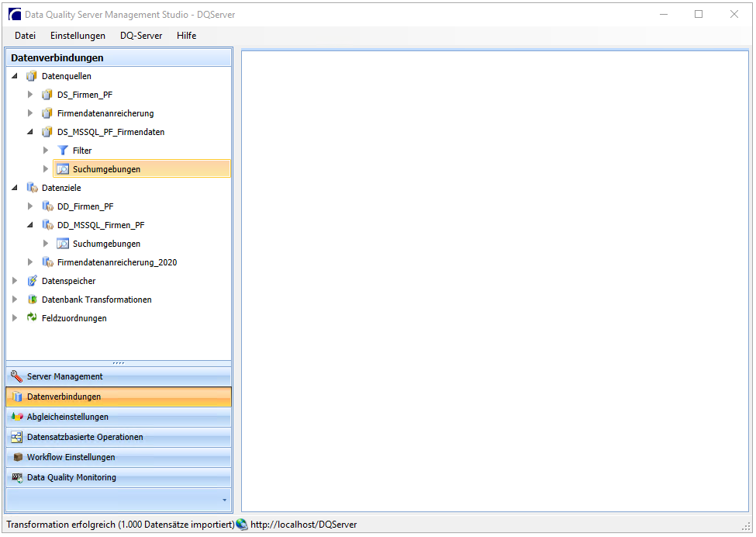Collapse the Datenquellen tree node
Screen dimensions: 756x537
[15, 76]
